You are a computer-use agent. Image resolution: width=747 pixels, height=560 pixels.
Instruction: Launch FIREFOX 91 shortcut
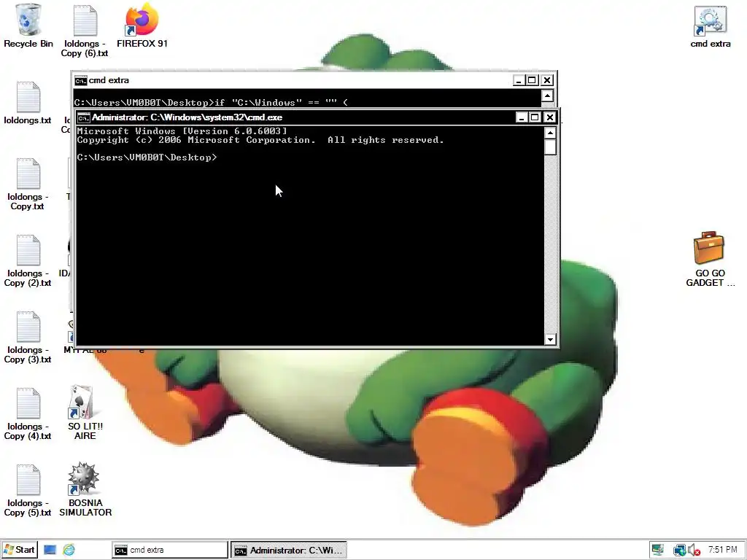point(142,26)
